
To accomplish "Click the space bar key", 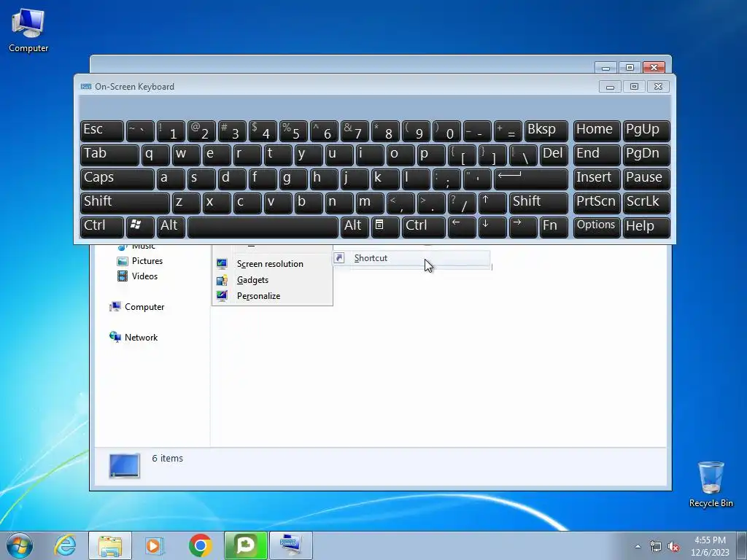I will point(263,227).
